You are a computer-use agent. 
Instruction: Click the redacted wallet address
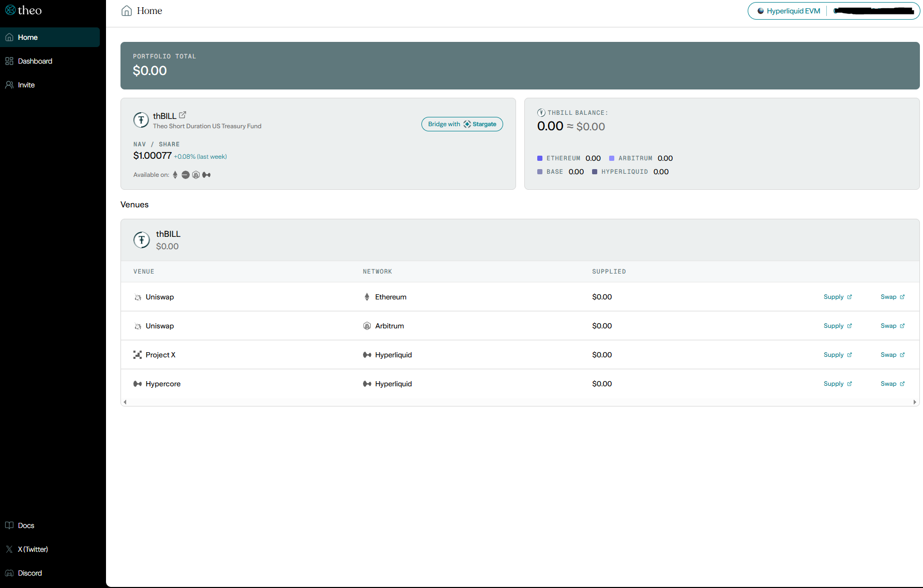[x=873, y=11]
